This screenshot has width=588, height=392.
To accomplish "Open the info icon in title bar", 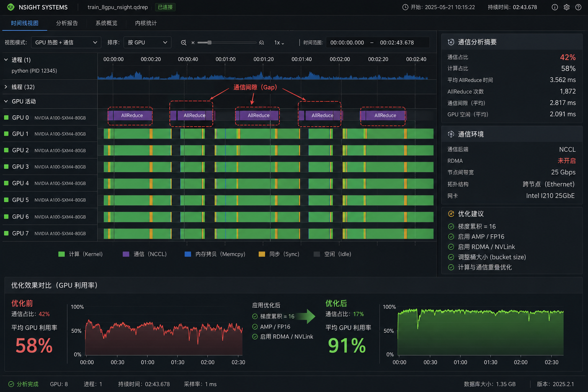I will click(x=555, y=7).
